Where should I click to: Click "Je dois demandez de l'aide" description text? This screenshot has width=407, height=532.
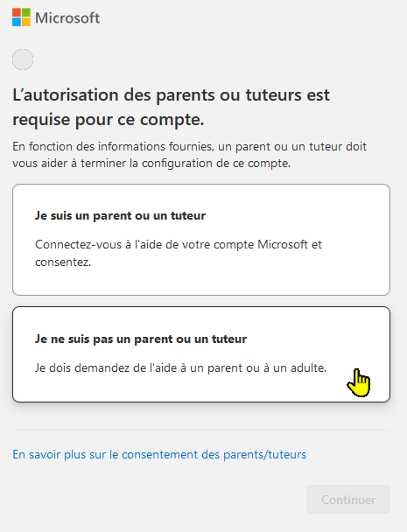coord(180,367)
